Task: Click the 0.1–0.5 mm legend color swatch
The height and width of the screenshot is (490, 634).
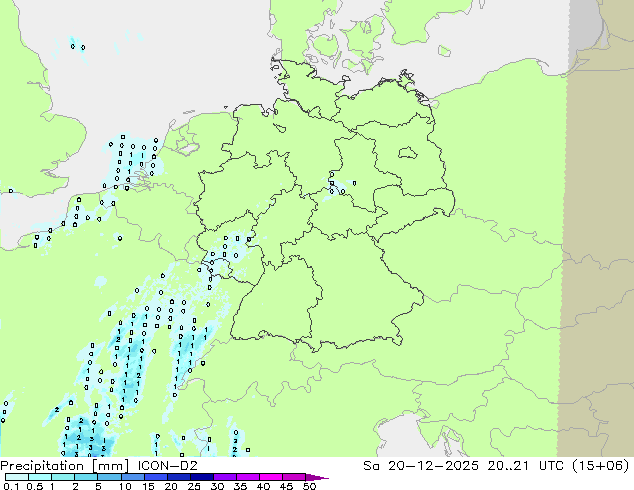Action: coord(17,477)
